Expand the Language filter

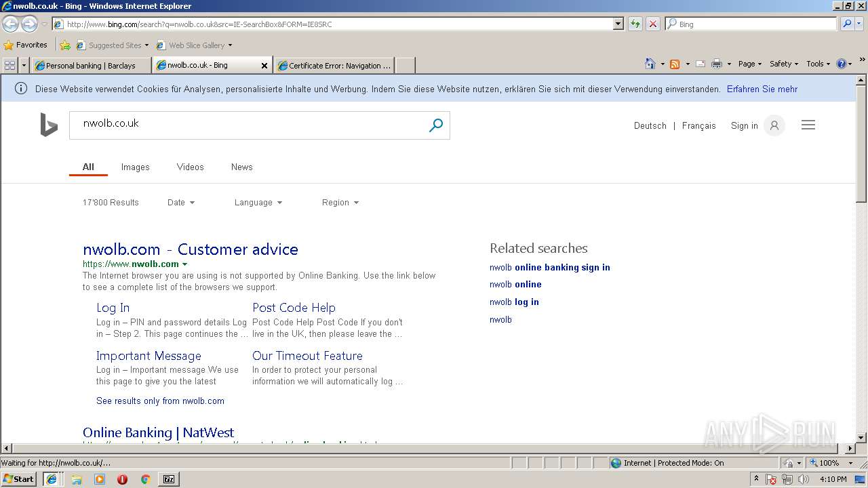[x=258, y=203]
